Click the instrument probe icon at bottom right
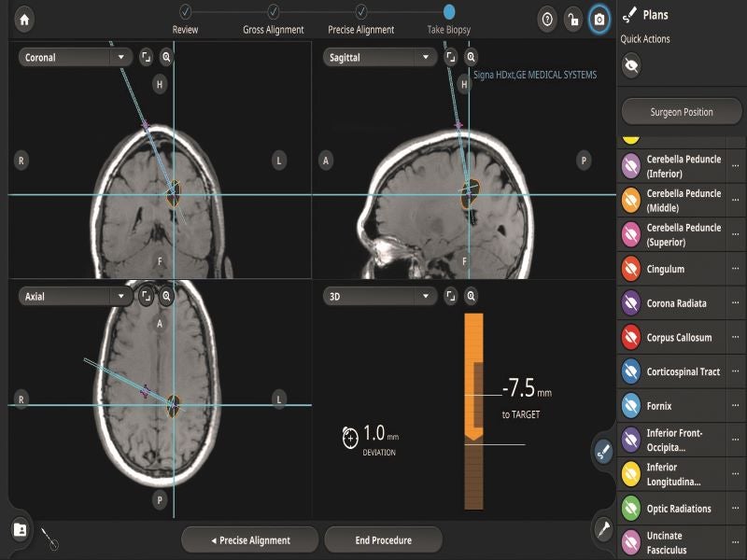This screenshot has height=560, width=747. (603, 529)
